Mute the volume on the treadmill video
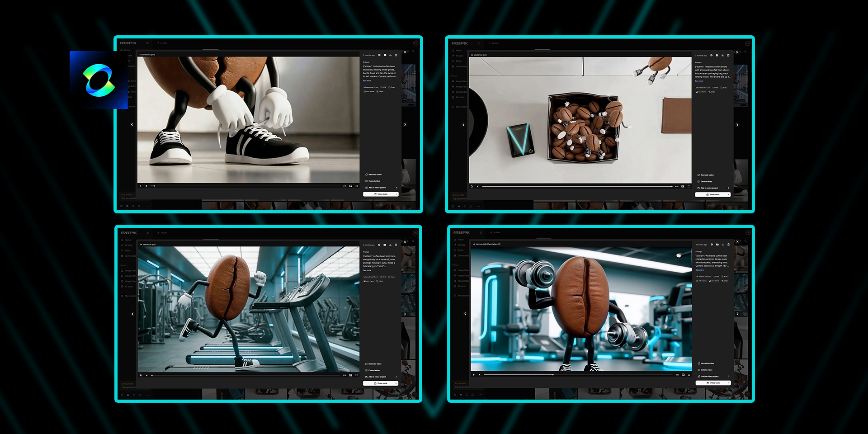868x434 pixels. [x=146, y=375]
